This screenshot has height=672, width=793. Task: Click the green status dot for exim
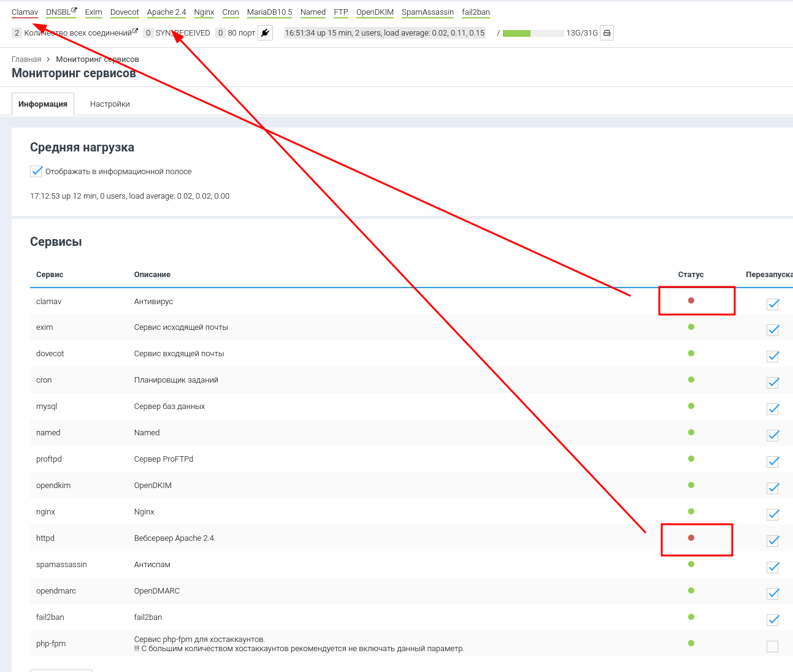tap(691, 327)
